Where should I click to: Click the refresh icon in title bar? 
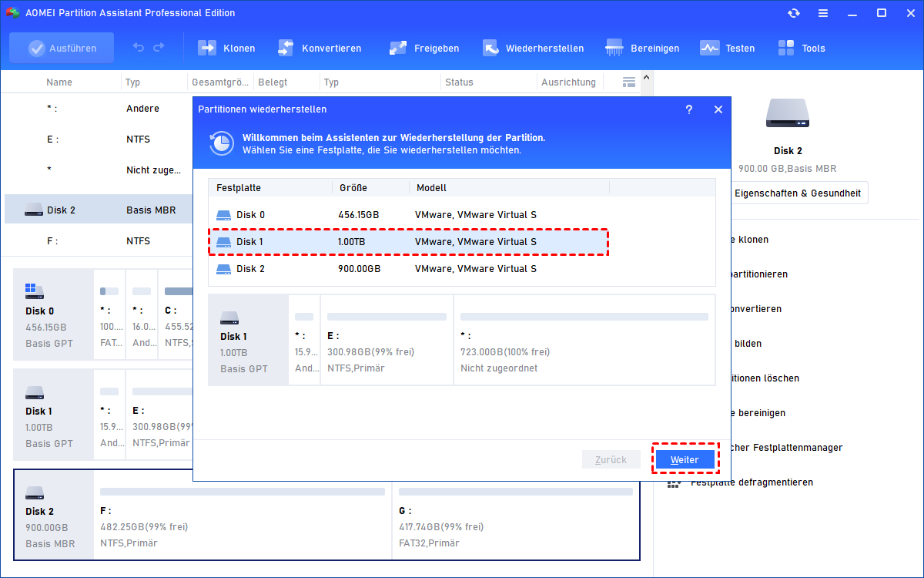click(794, 13)
